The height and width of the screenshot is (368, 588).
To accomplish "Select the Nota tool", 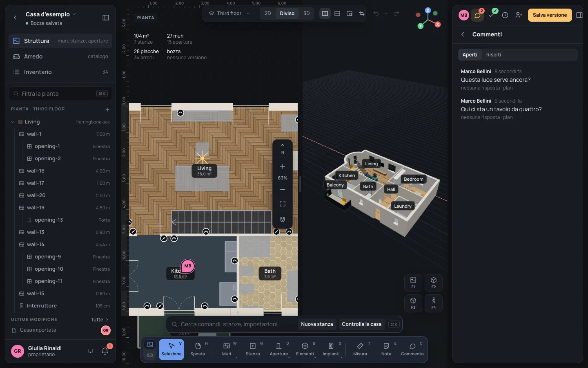I will (386, 349).
